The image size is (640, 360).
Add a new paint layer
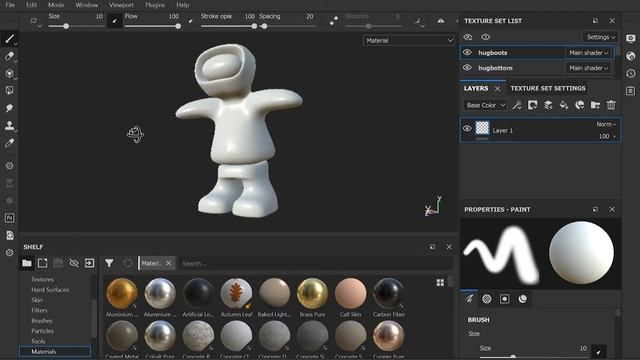(548, 105)
